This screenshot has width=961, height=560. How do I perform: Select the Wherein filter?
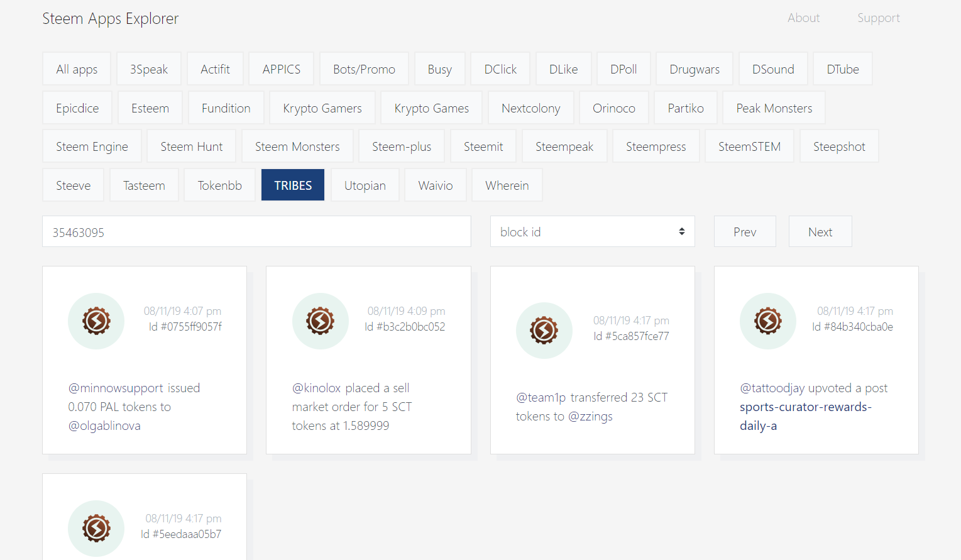tap(507, 185)
